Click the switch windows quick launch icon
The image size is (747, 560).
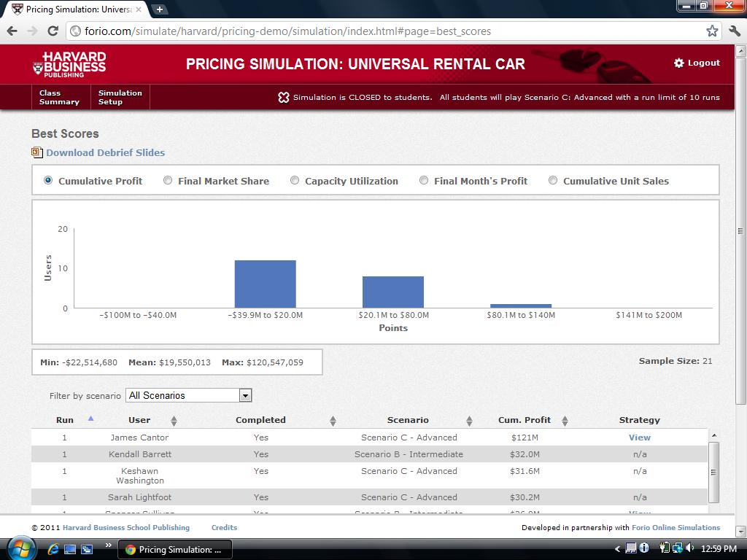tap(87, 549)
